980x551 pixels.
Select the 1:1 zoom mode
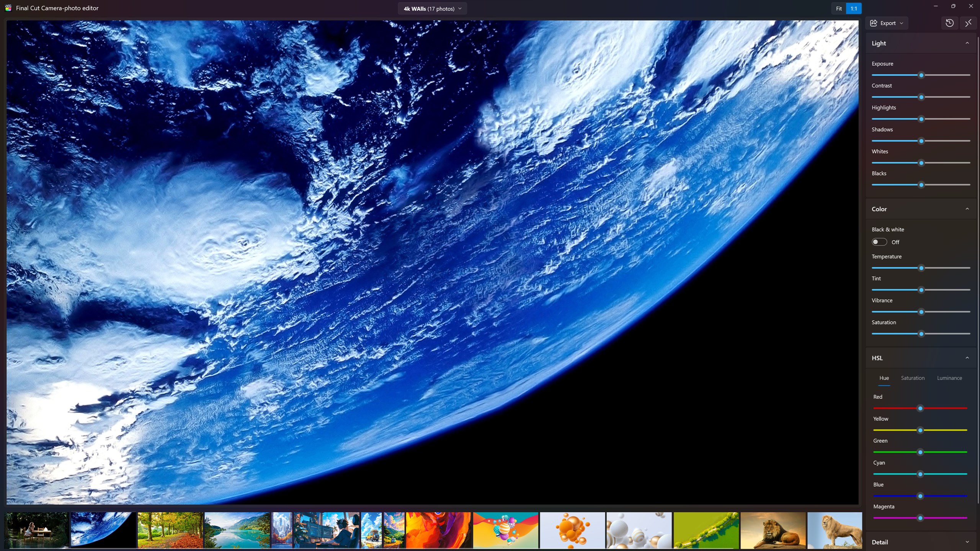coord(853,8)
